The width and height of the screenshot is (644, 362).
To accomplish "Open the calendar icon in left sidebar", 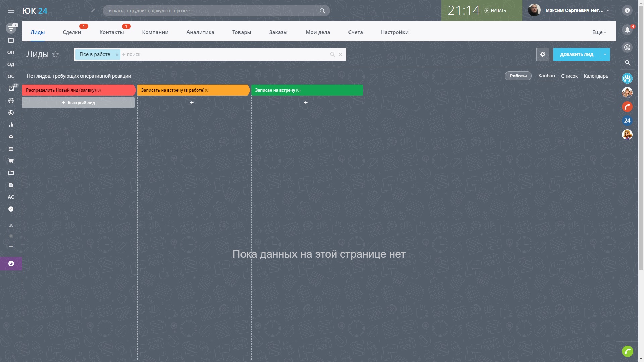I will (11, 40).
